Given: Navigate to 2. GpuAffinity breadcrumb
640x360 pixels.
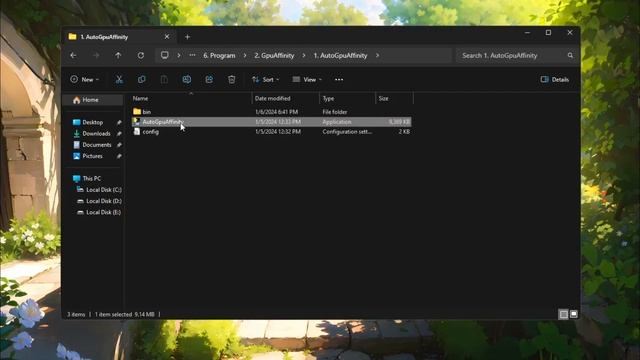Looking at the screenshot, I should point(274,56).
